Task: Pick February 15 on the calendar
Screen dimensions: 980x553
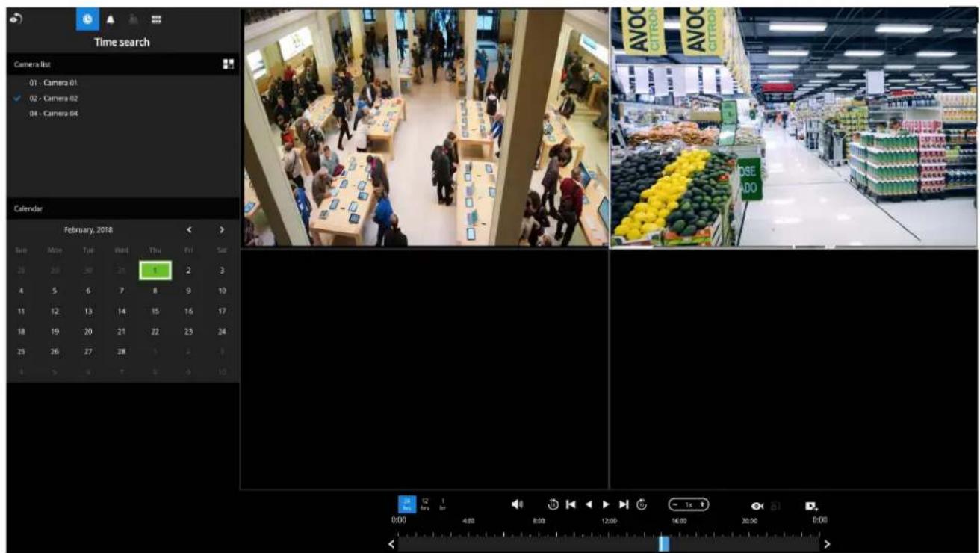Action: point(155,310)
